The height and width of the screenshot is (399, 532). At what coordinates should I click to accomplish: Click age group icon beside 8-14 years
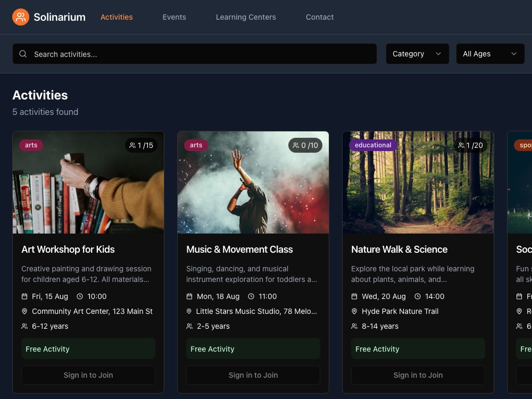click(x=354, y=326)
